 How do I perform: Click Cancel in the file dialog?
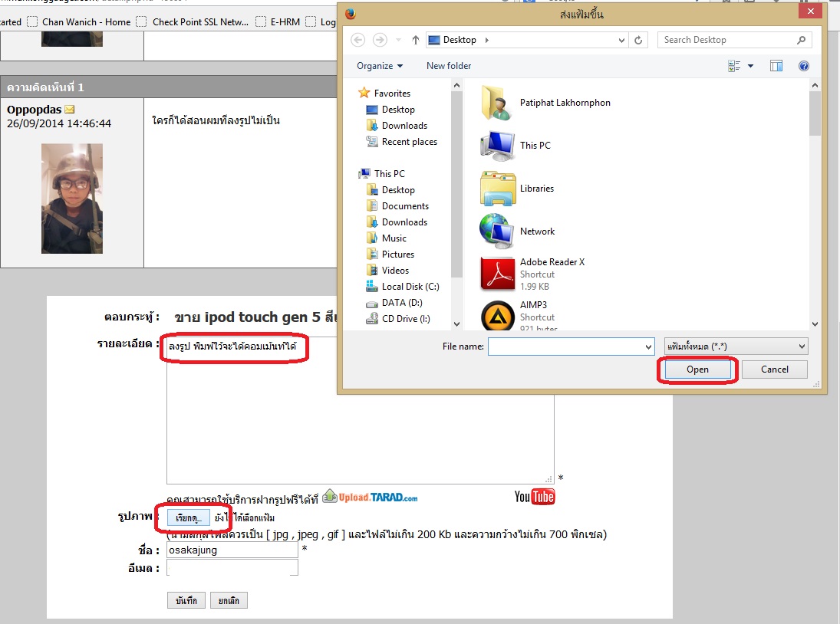coord(775,369)
